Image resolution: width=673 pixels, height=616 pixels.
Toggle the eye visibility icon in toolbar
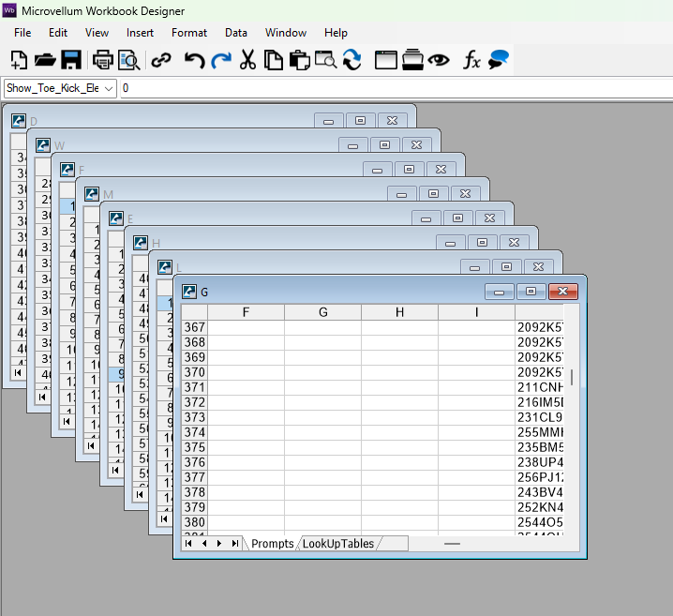pos(439,60)
